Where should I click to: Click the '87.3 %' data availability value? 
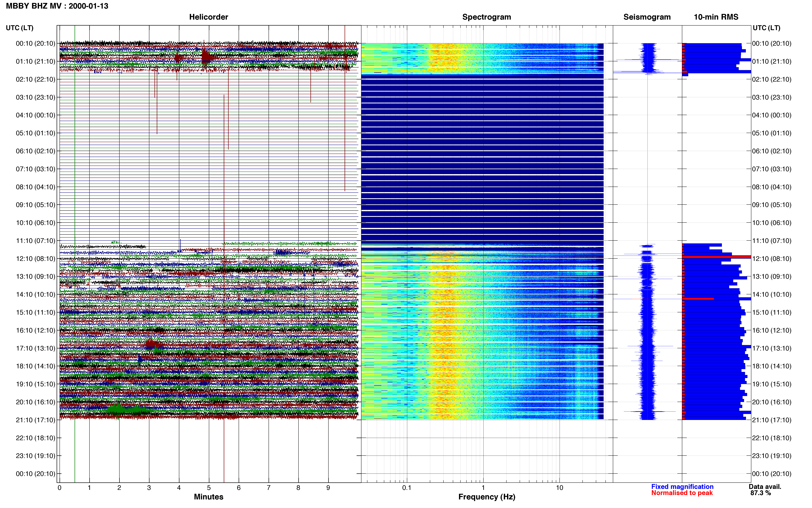click(761, 493)
